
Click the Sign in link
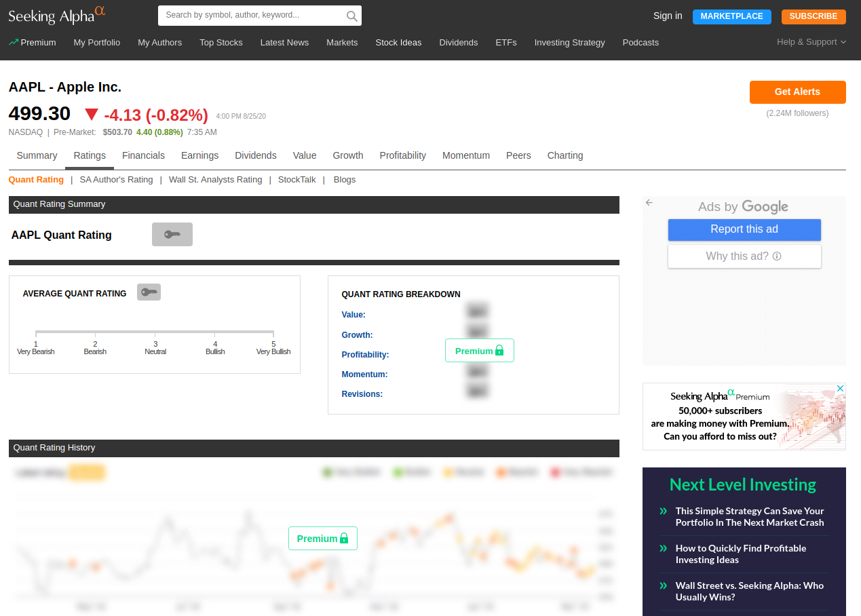coord(668,16)
